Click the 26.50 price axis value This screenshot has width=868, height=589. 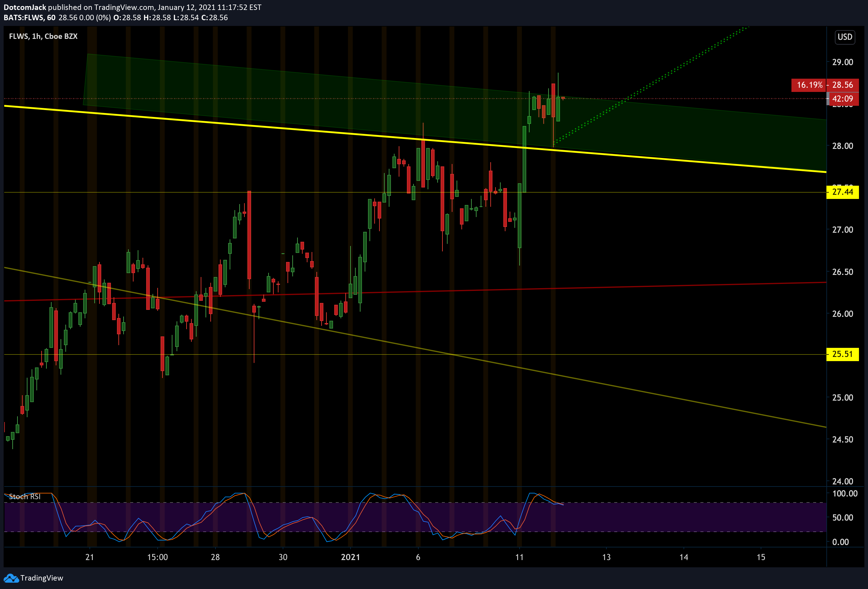(x=843, y=272)
